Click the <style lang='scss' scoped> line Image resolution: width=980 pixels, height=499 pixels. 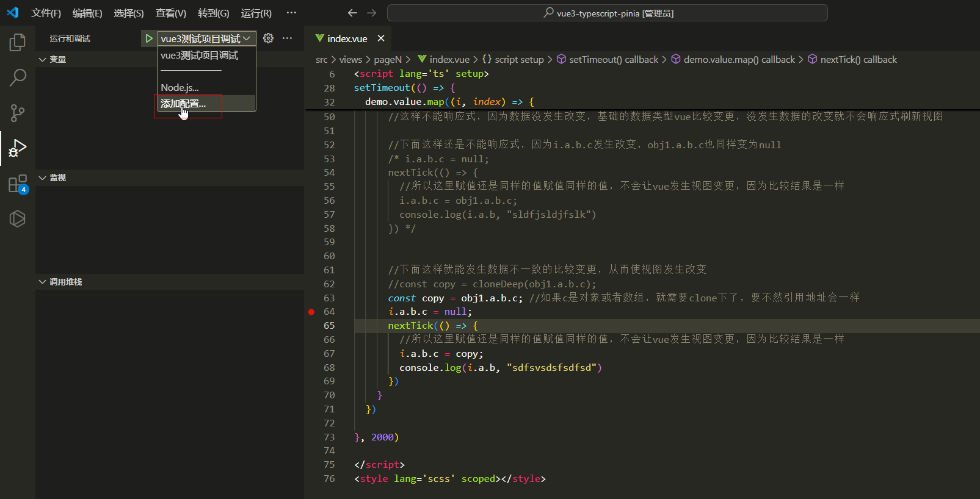tap(450, 479)
